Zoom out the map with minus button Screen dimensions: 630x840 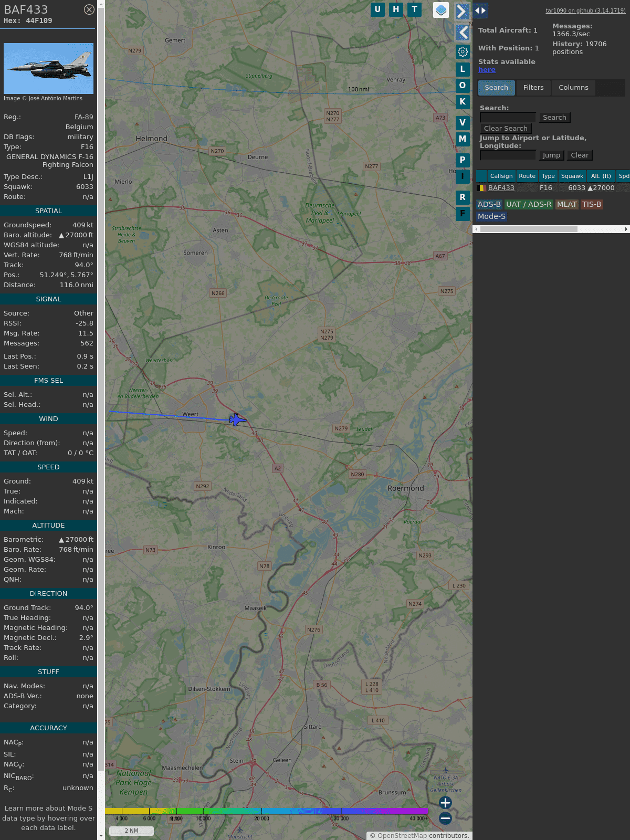pyautogui.click(x=445, y=818)
